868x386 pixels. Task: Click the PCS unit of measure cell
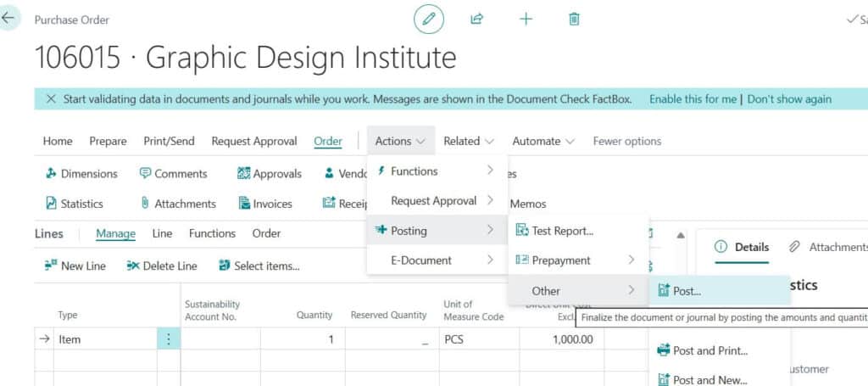[x=479, y=339]
